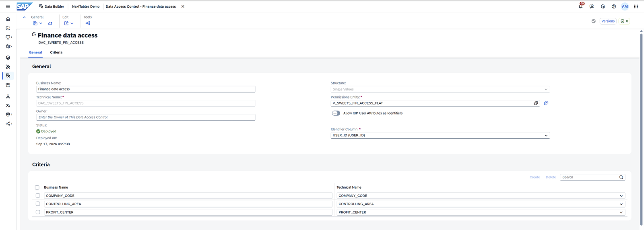
Task: Close the Data Access Control editor tab
Action: click(183, 6)
